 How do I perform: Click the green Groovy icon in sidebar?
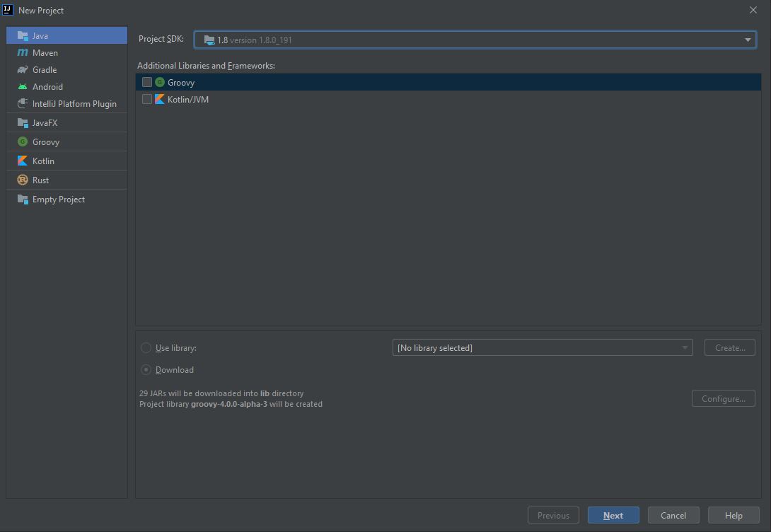[x=23, y=141]
